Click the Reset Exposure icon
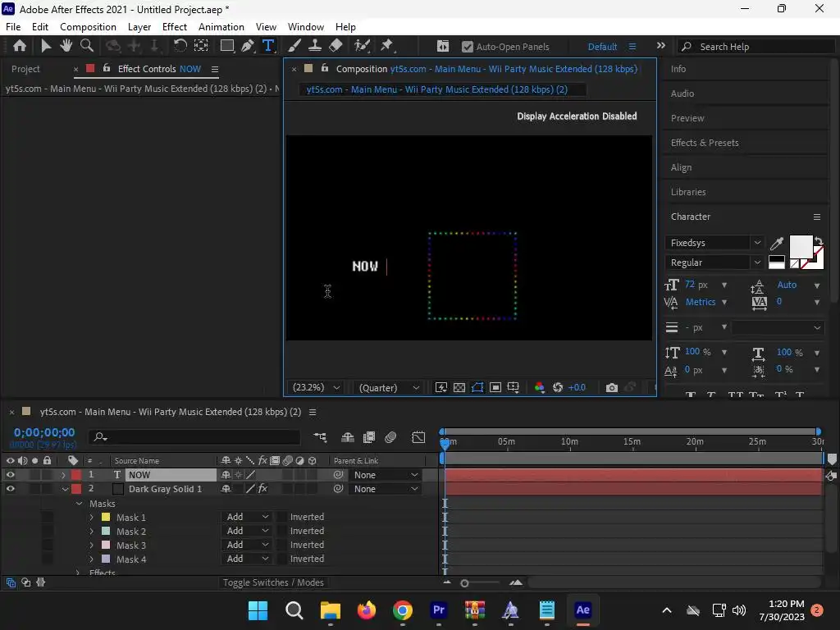Screen dimensions: 840x630 pos(558,387)
